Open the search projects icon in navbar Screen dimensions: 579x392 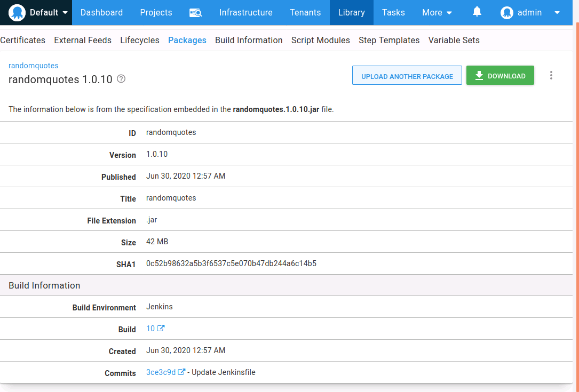point(195,13)
